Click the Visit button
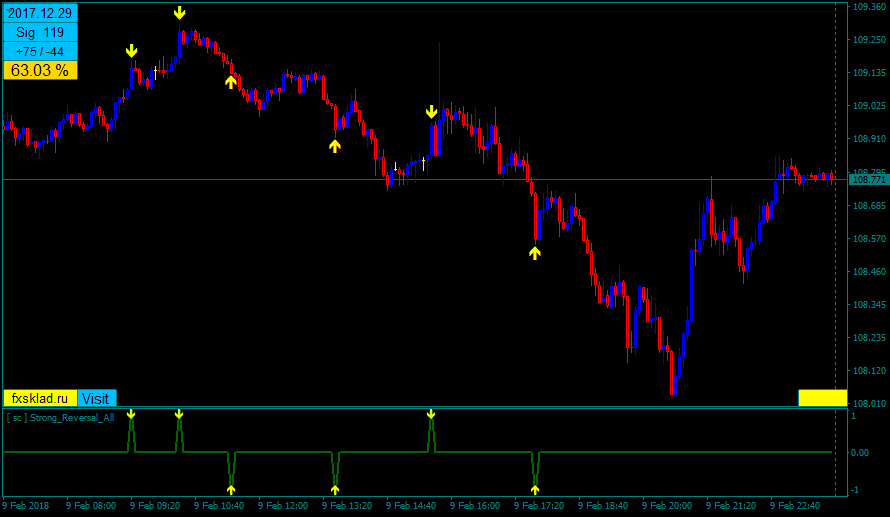This screenshot has width=890, height=517. pyautogui.click(x=97, y=398)
